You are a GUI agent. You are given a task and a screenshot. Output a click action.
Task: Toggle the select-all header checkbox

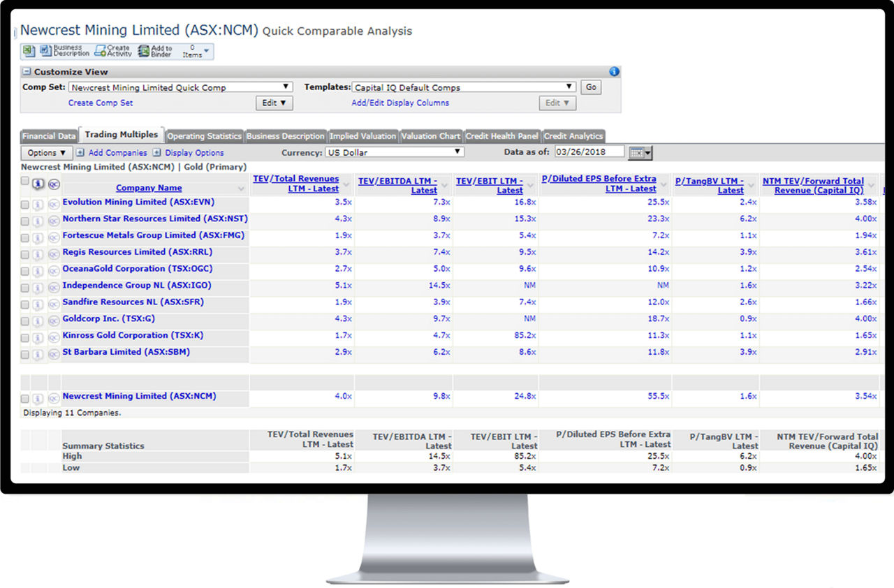click(x=25, y=181)
